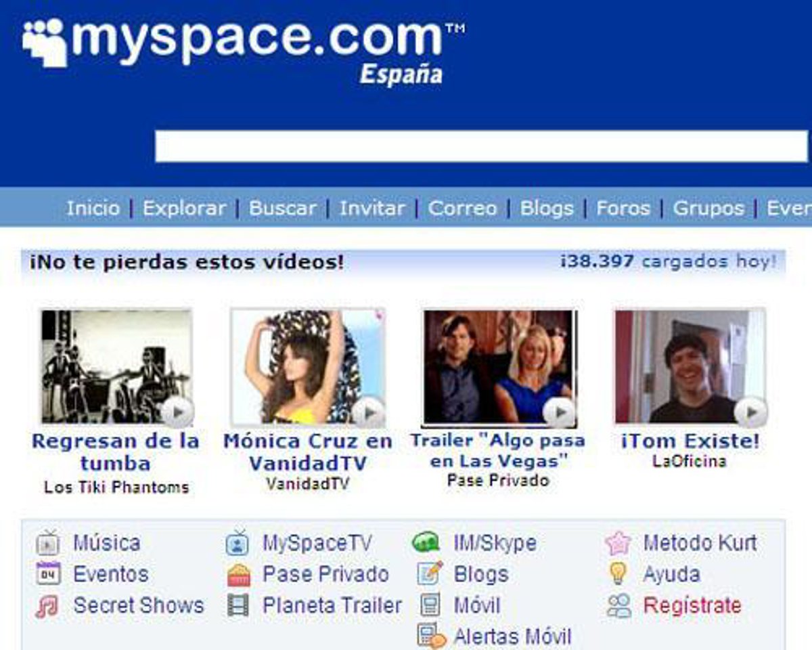812x650 pixels.
Task: Play the Regresan de la tumba video
Action: (x=116, y=367)
